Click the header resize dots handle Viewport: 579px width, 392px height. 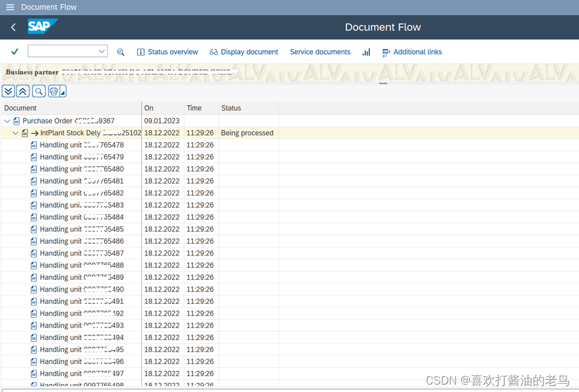point(383,83)
